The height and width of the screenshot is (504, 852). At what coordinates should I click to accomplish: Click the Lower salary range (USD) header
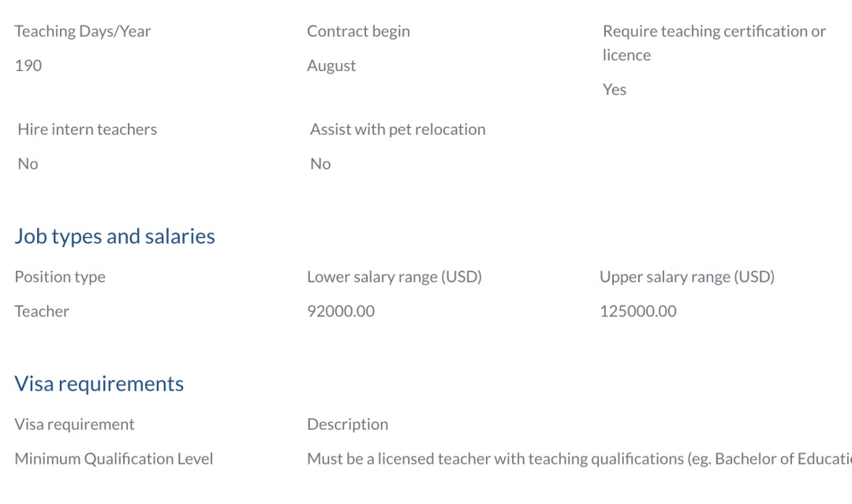(394, 277)
